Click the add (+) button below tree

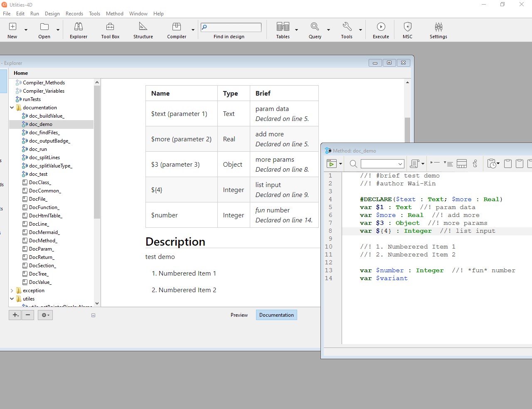coord(15,315)
